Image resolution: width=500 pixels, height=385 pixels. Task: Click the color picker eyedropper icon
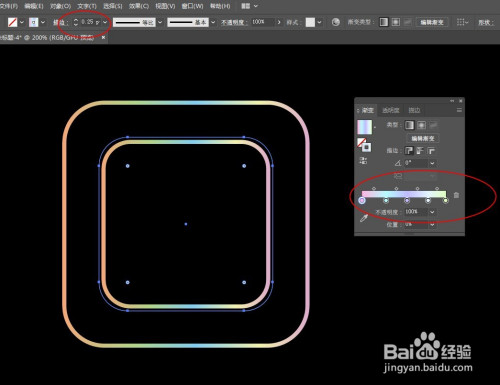(x=364, y=218)
